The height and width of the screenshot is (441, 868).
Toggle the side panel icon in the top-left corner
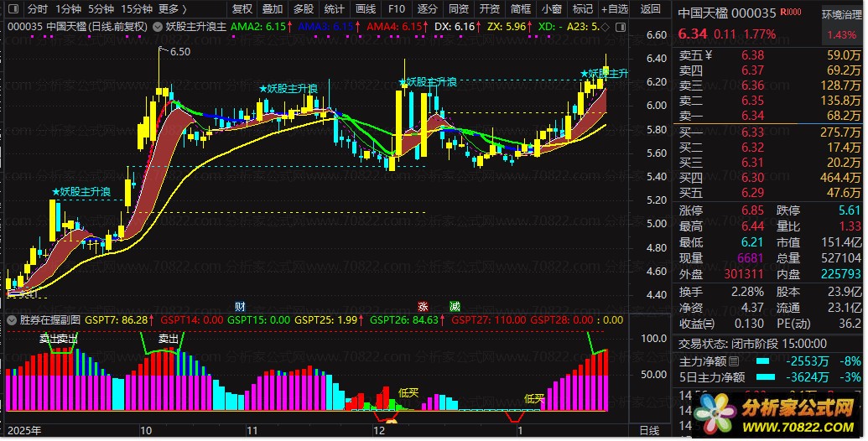(x=14, y=9)
